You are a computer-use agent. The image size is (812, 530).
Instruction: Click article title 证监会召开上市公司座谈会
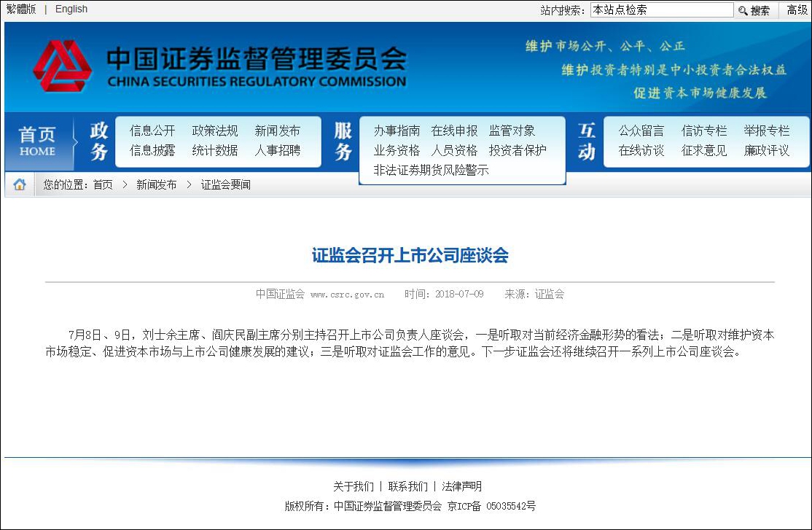coord(410,255)
